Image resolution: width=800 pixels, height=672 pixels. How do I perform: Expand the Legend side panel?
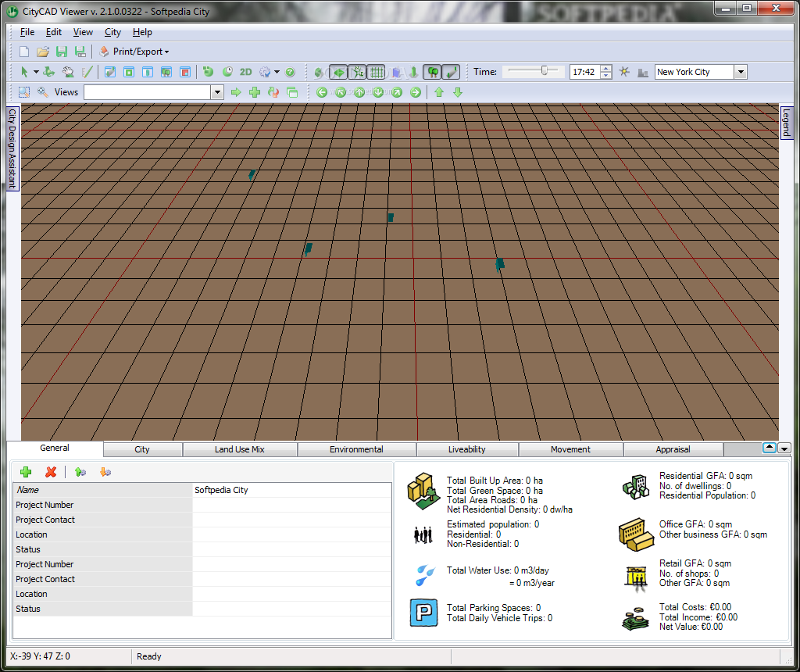pos(786,123)
